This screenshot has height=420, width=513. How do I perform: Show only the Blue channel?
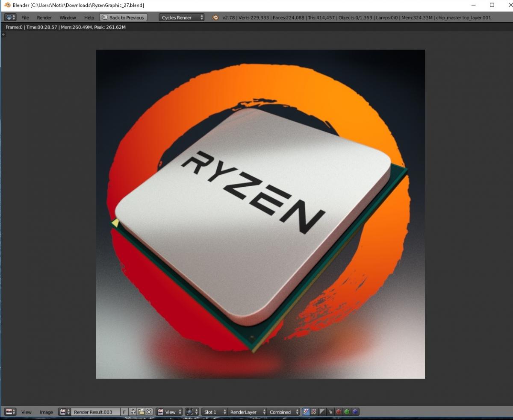[x=355, y=412]
